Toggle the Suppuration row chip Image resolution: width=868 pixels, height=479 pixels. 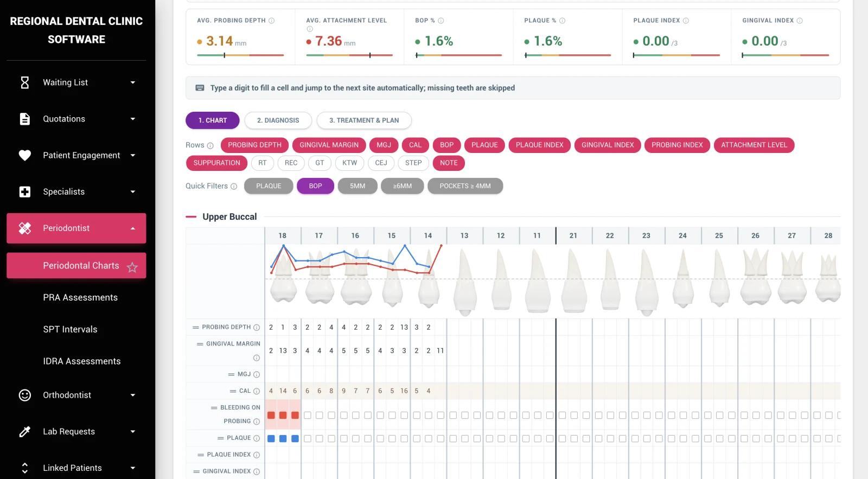coord(216,163)
